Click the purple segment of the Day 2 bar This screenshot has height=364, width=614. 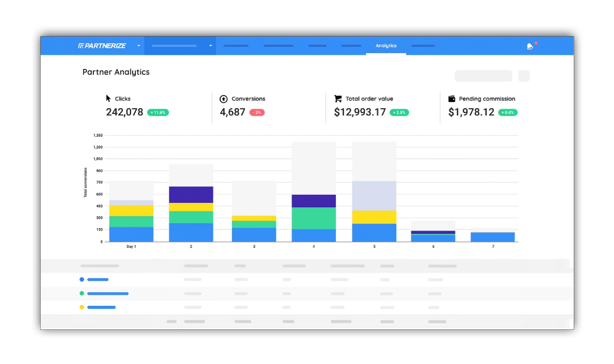point(191,194)
